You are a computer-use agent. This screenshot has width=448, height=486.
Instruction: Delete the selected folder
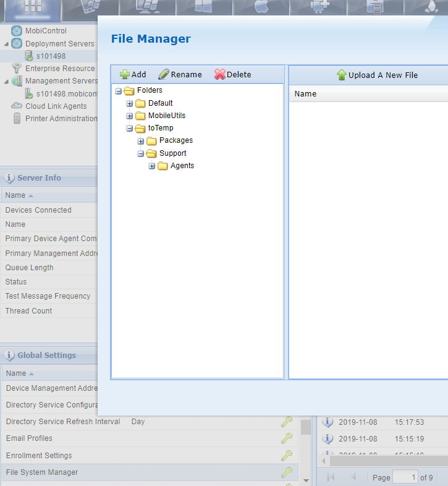232,75
